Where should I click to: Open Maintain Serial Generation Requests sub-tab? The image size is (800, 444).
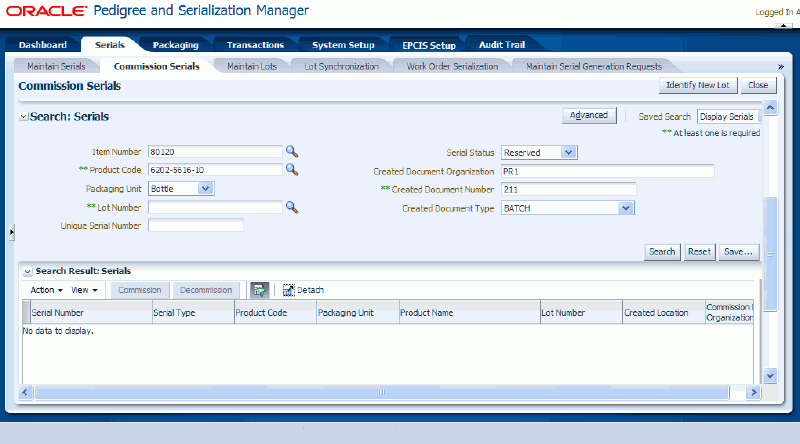[x=594, y=66]
